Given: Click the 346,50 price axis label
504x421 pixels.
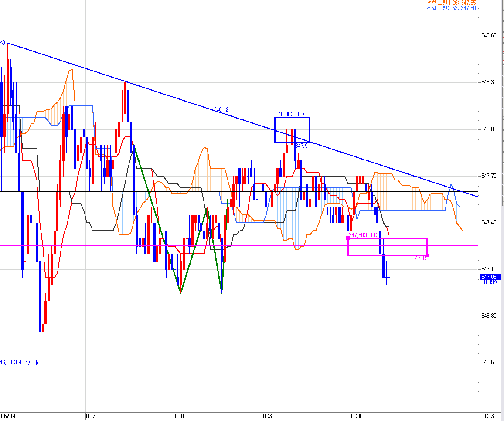Looking at the screenshot, I should click(489, 362).
